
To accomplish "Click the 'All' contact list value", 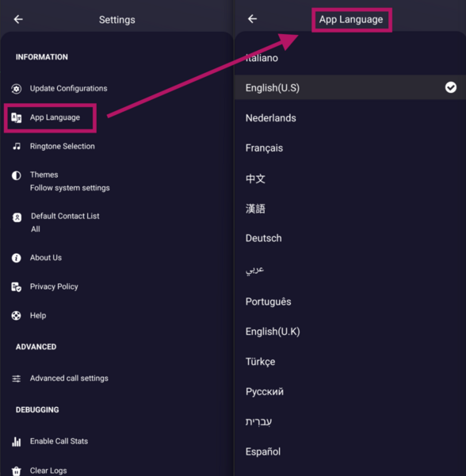I will [x=36, y=229].
